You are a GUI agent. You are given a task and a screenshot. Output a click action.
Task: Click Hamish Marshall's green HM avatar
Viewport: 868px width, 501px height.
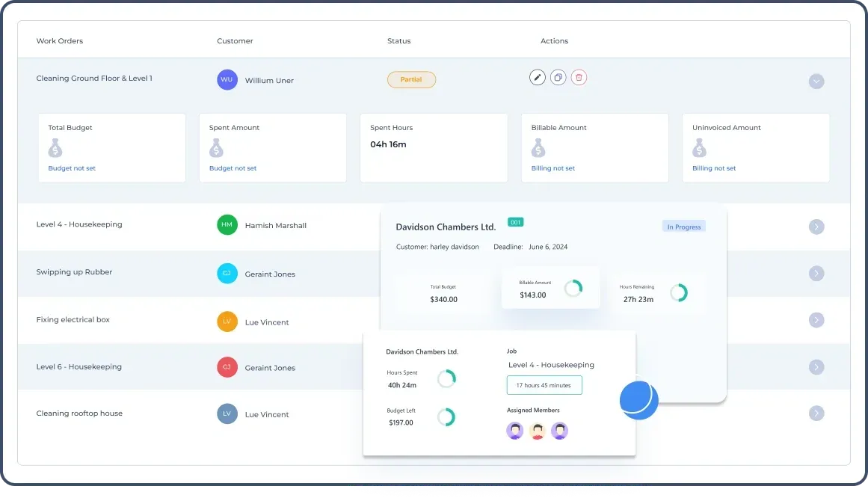(x=227, y=225)
